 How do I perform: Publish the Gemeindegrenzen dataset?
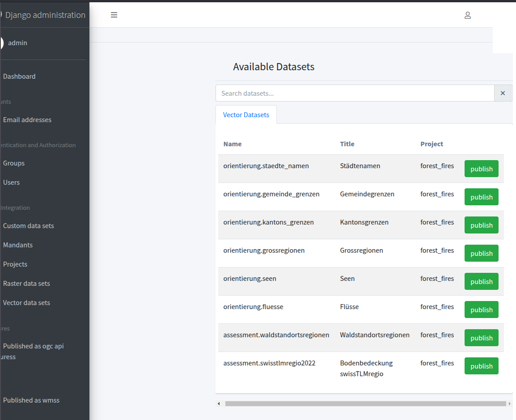pyautogui.click(x=481, y=197)
